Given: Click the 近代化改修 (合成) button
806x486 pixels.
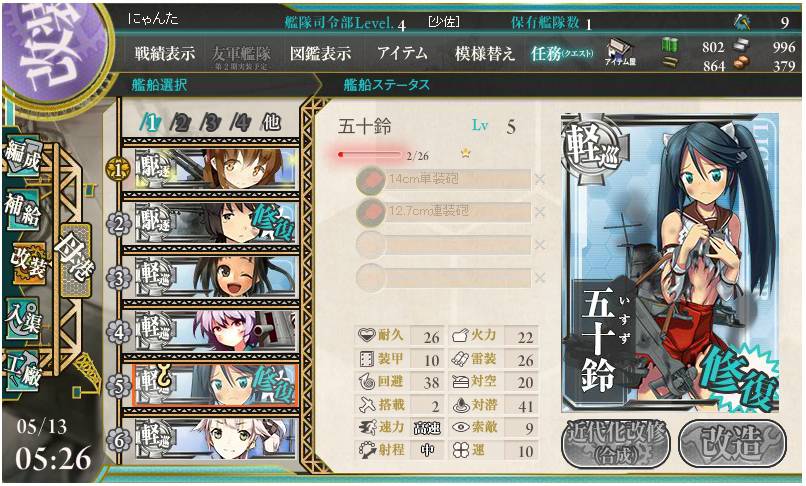Looking at the screenshot, I should click(616, 443).
